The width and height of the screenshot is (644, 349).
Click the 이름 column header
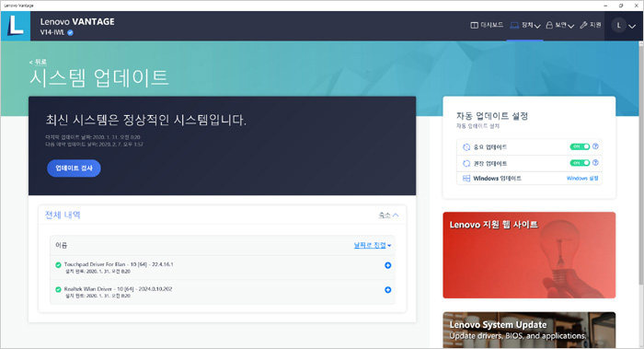[x=62, y=245]
